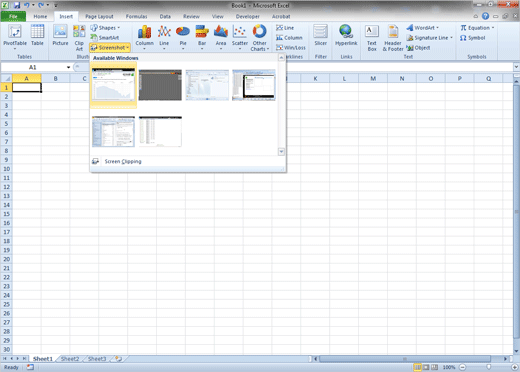This screenshot has width=520, height=372.
Task: Click the Table icon
Action: point(37,35)
